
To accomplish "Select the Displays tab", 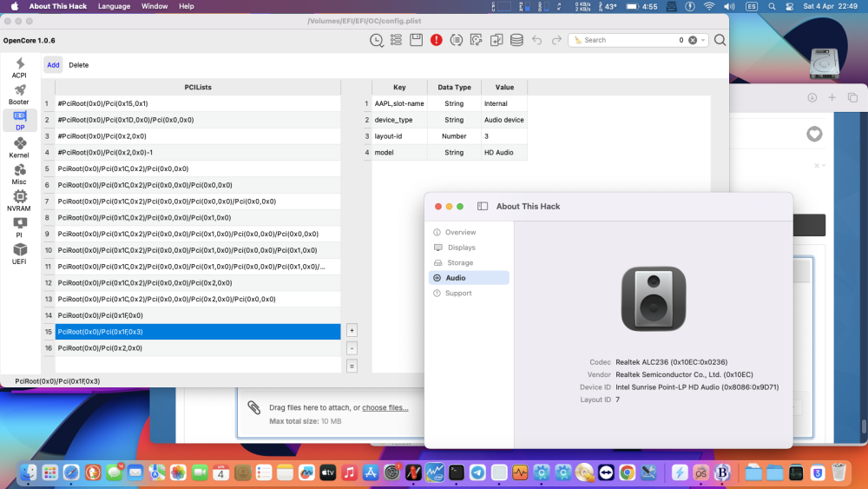I will pos(469,248).
